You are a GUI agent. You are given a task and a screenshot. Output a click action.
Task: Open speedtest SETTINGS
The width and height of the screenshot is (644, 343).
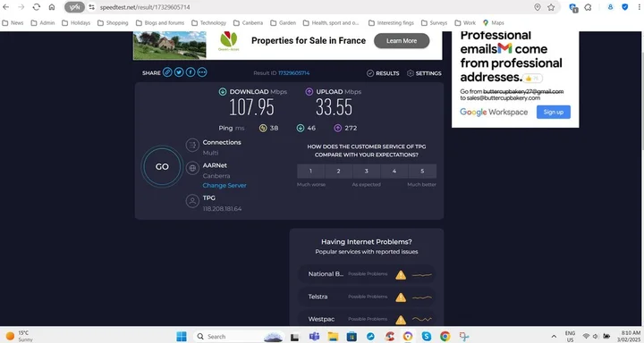point(424,73)
